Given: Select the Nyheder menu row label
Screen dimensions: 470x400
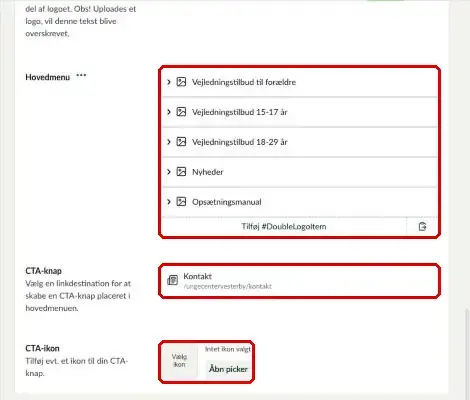Looking at the screenshot, I should pos(208,172).
